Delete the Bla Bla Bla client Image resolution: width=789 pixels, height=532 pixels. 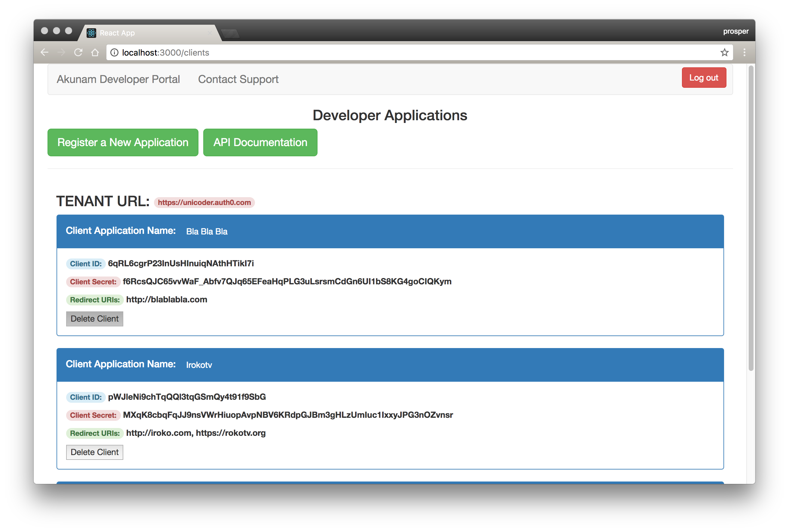pyautogui.click(x=94, y=319)
